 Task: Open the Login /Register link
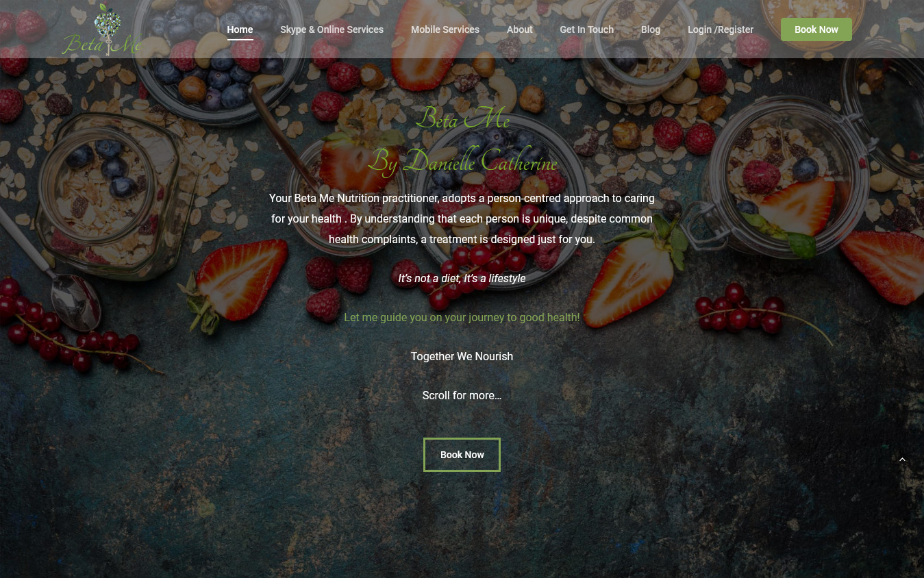click(721, 29)
